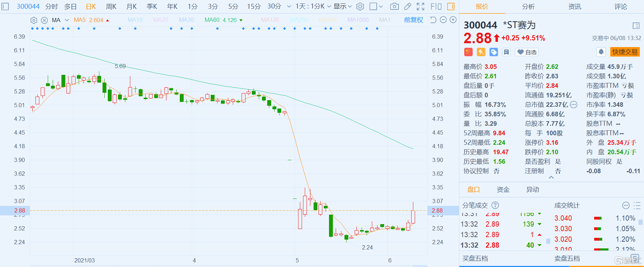
Task: Open the help question mark next to 分笔成交
Action: tap(495, 205)
